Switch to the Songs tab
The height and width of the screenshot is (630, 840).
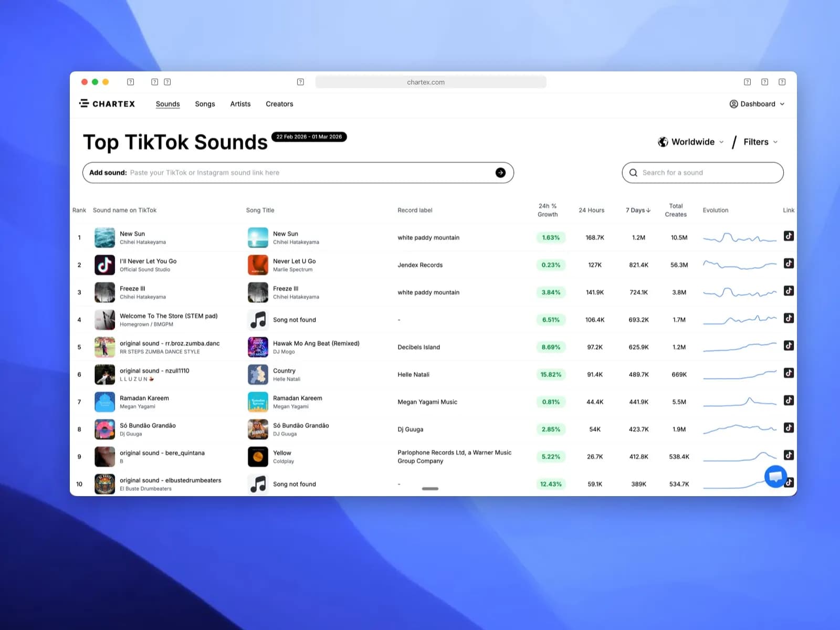(x=205, y=103)
